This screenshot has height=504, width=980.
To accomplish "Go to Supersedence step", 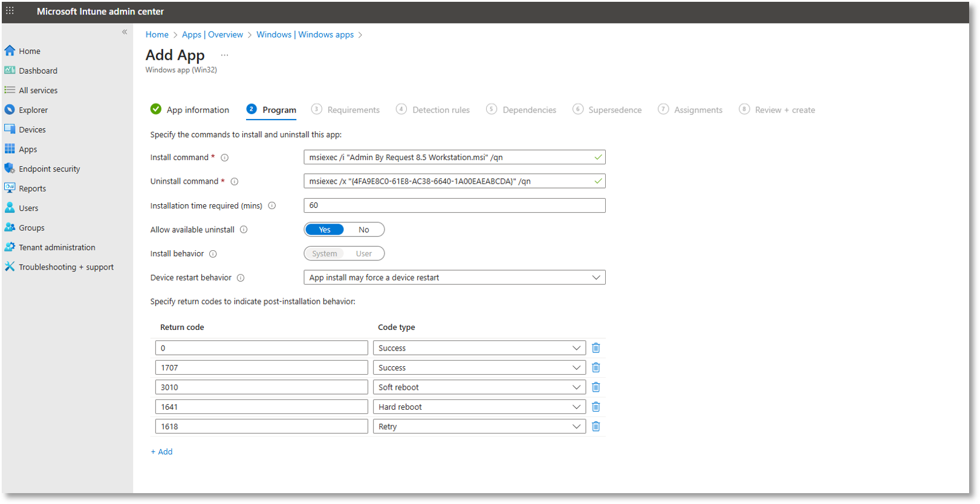I will 607,109.
